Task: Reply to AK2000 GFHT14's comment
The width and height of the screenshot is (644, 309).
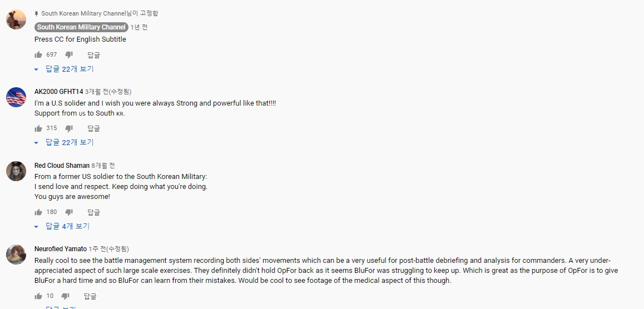Action: point(93,128)
